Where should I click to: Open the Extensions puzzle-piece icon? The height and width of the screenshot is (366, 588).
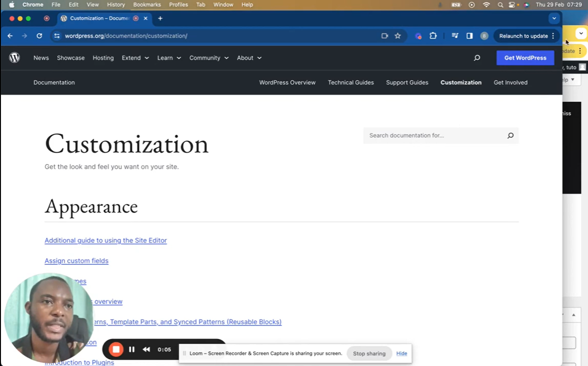point(433,36)
